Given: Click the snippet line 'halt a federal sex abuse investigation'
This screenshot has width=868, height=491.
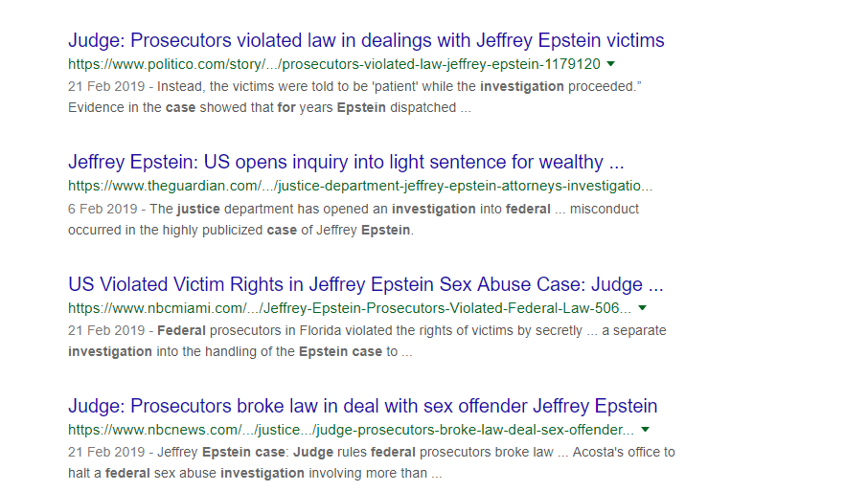Looking at the screenshot, I should (255, 474).
